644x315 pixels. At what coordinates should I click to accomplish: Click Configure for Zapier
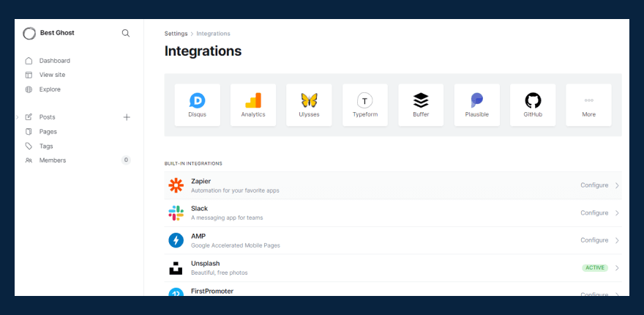point(594,185)
